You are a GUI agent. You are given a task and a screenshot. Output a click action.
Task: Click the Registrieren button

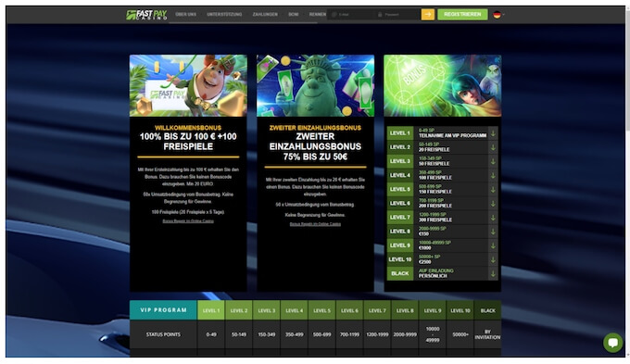click(x=462, y=15)
